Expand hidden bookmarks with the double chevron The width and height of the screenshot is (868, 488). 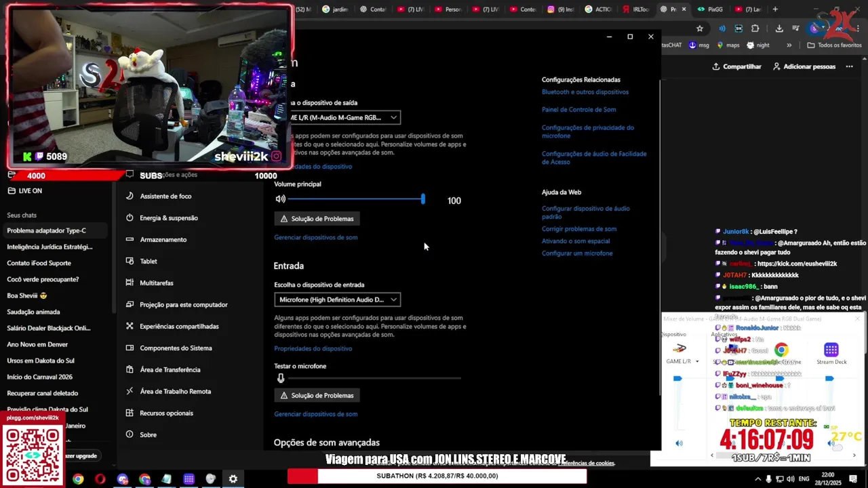click(789, 45)
